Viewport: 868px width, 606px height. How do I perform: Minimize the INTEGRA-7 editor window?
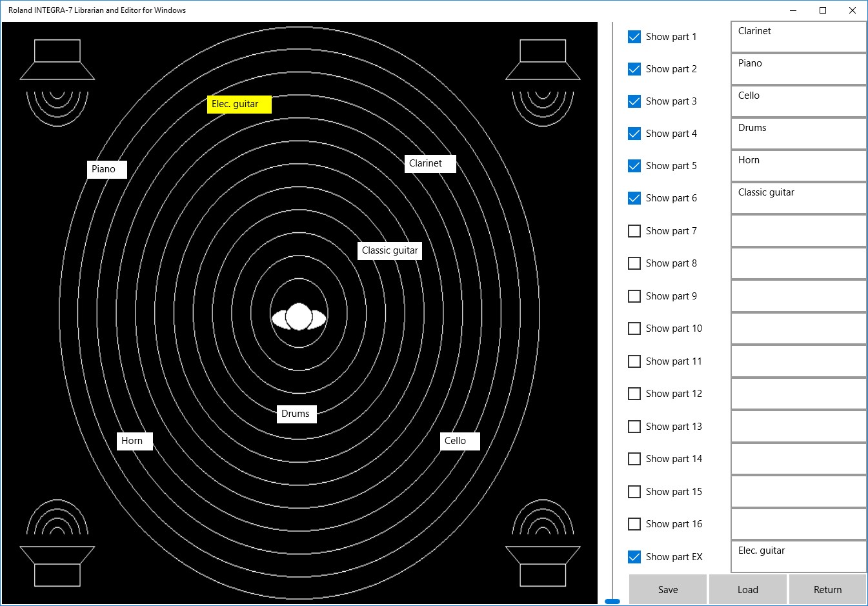[793, 10]
